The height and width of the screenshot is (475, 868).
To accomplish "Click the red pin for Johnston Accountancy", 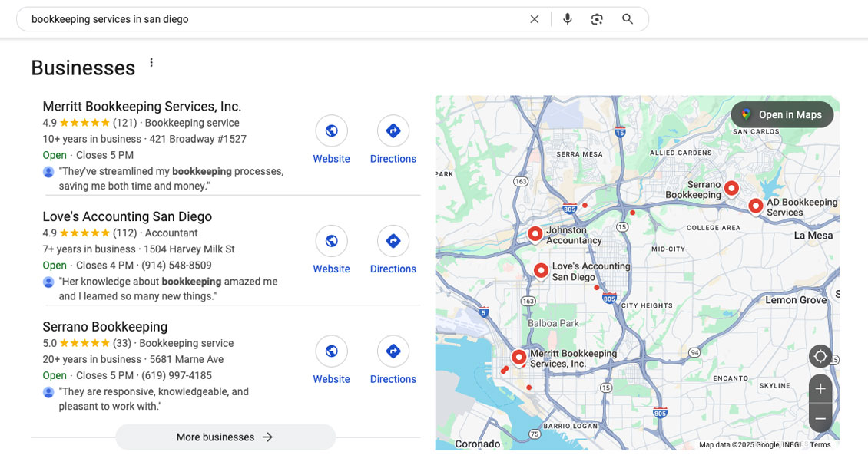I will [x=535, y=233].
